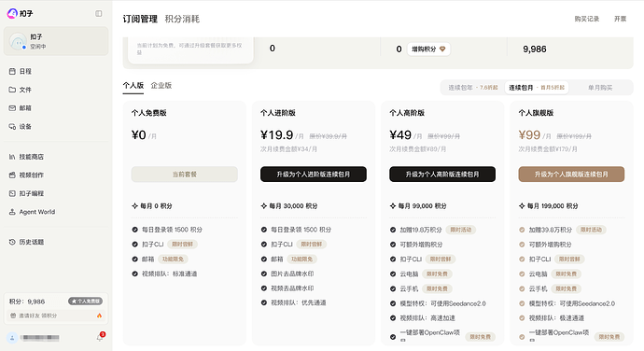The height and width of the screenshot is (351, 644).
Task: Click 加赠19.8万积分 feature text
Action: [421, 230]
